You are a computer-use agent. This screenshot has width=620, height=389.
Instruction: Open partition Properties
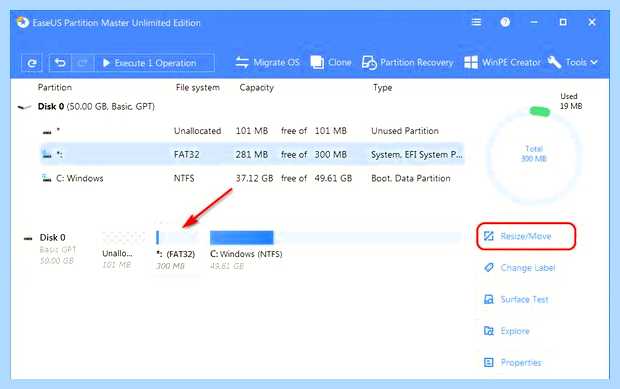[x=513, y=363]
